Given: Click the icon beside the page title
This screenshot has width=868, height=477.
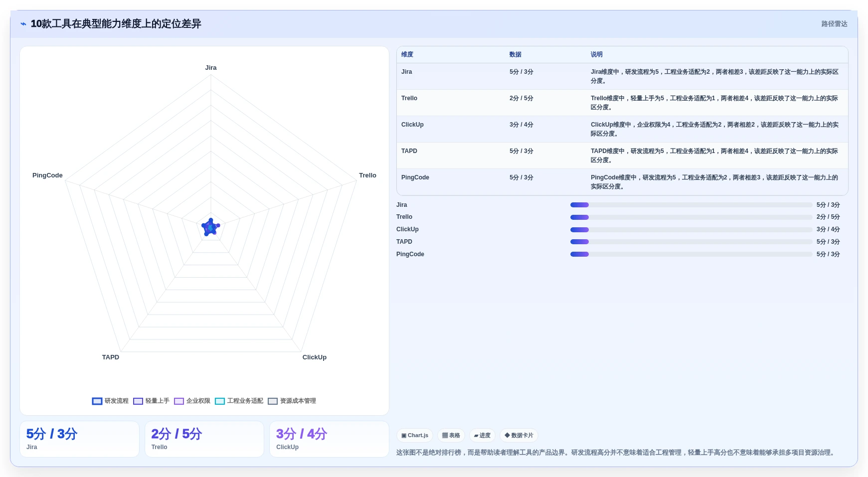Looking at the screenshot, I should [x=23, y=24].
